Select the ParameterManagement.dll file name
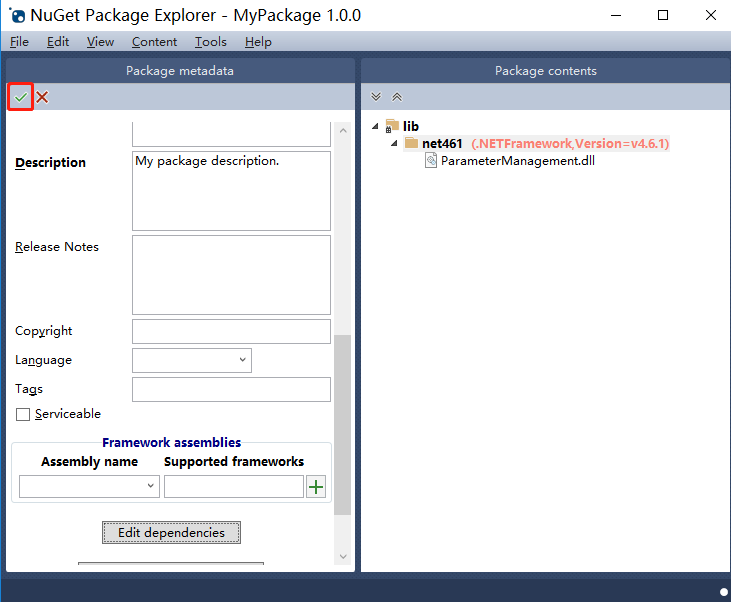731x602 pixels. click(518, 161)
